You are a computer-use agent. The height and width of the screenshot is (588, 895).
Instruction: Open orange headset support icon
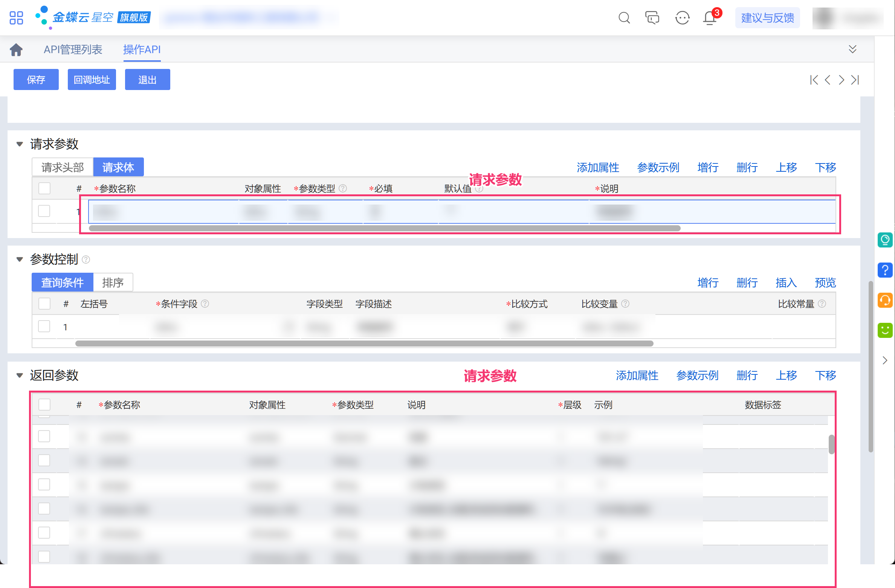[x=885, y=301]
